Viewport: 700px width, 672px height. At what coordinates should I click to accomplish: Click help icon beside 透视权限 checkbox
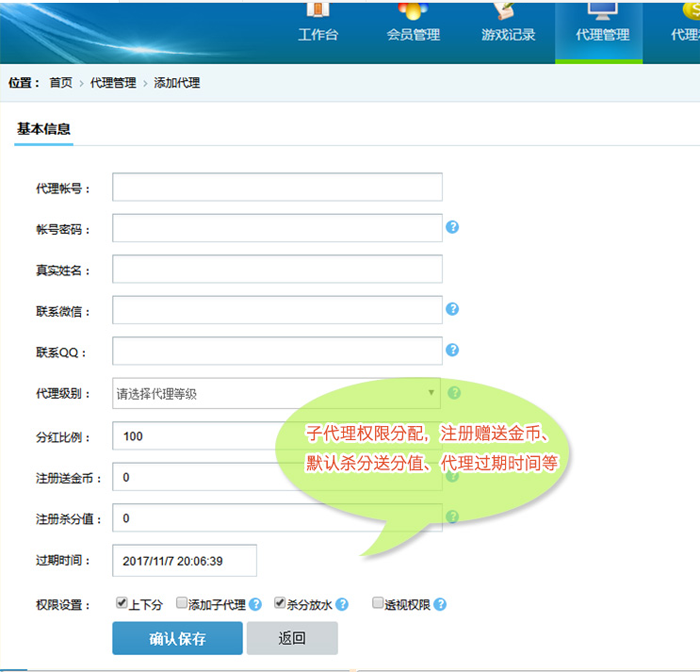(x=440, y=604)
